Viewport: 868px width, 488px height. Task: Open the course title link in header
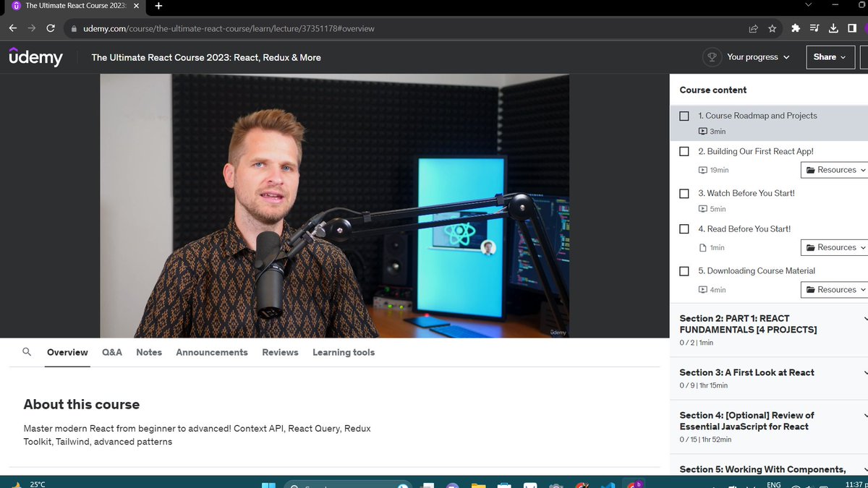click(206, 57)
